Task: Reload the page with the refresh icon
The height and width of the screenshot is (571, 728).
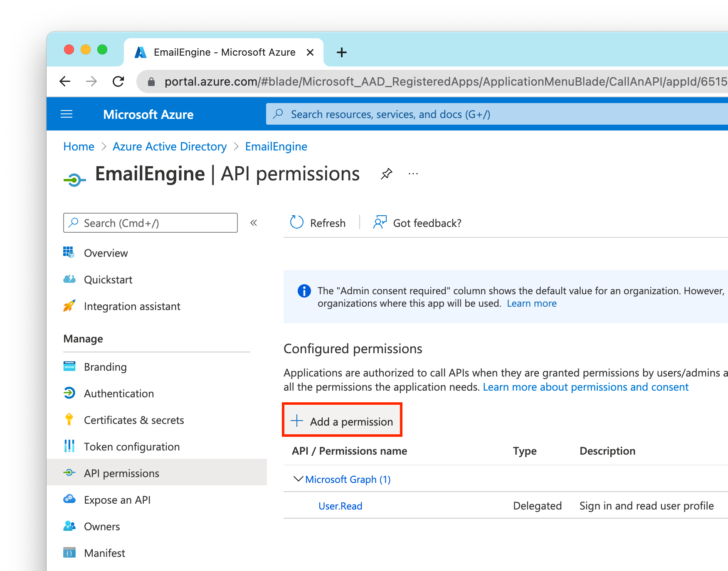Action: pyautogui.click(x=118, y=81)
